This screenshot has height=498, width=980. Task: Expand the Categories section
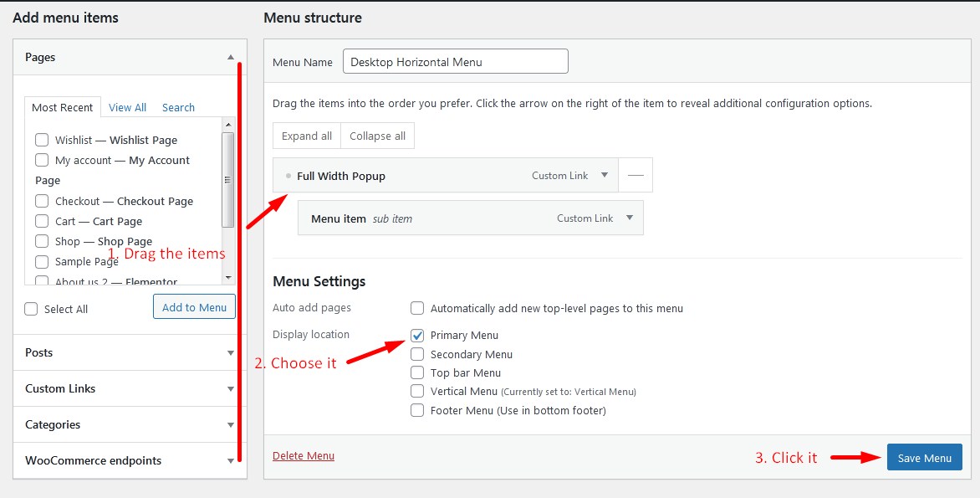pyautogui.click(x=231, y=425)
